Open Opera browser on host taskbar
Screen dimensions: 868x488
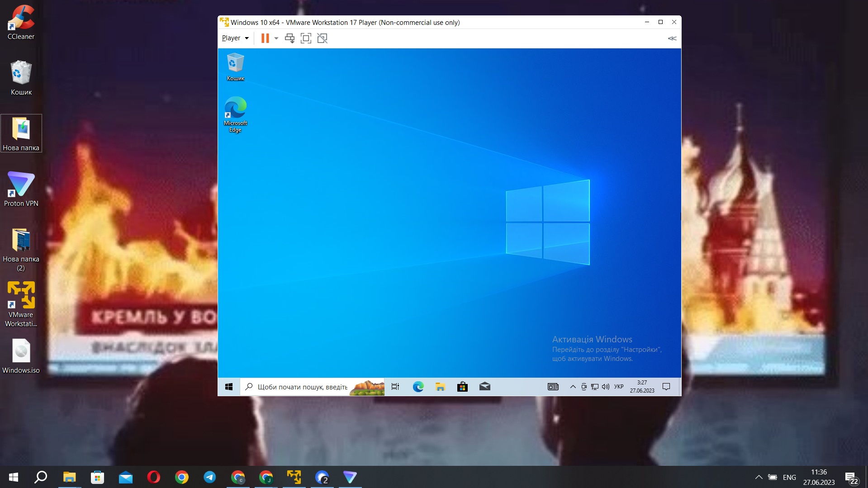153,477
